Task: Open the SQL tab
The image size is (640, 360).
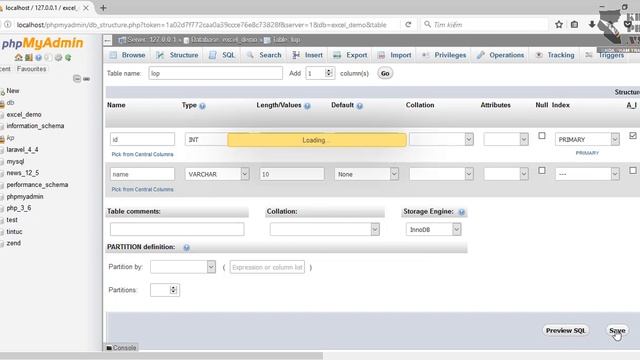Action: click(222, 55)
